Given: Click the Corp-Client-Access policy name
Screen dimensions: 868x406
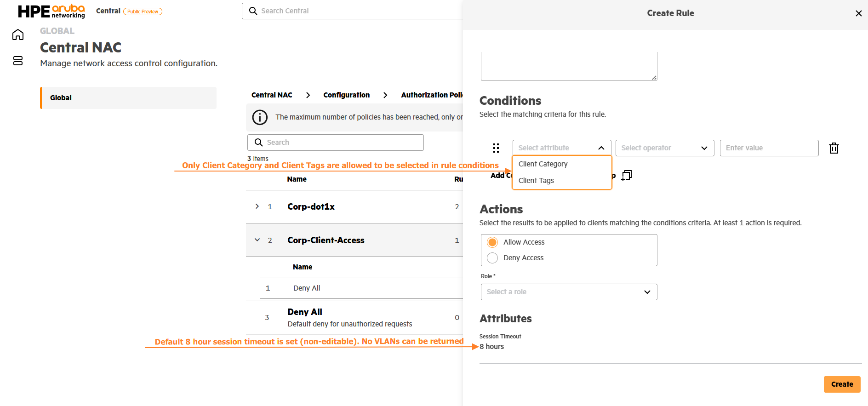Looking at the screenshot, I should 326,240.
